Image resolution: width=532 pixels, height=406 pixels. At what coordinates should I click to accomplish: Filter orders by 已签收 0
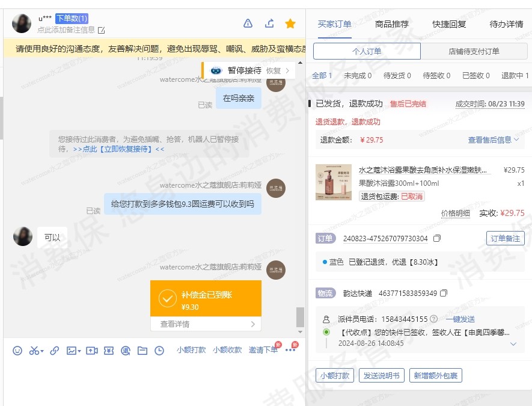point(475,75)
